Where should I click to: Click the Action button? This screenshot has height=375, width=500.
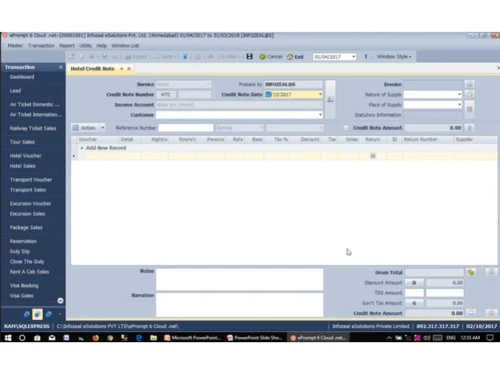(x=85, y=128)
